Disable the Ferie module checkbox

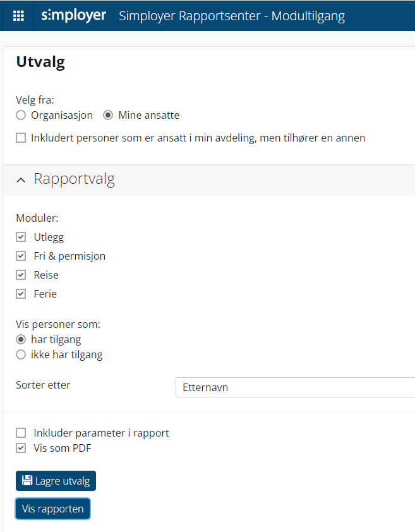click(21, 294)
